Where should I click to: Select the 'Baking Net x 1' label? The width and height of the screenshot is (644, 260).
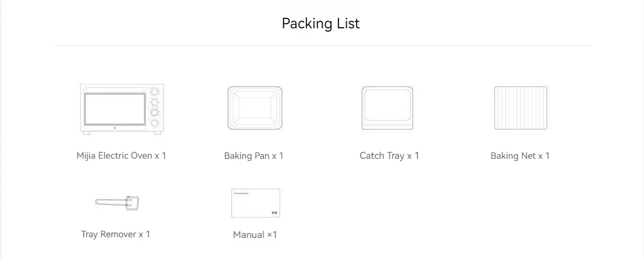click(x=520, y=156)
